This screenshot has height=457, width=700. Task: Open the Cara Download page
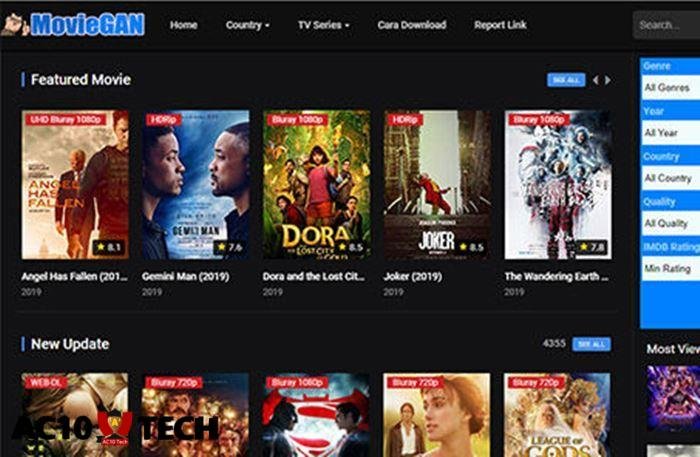point(412,25)
